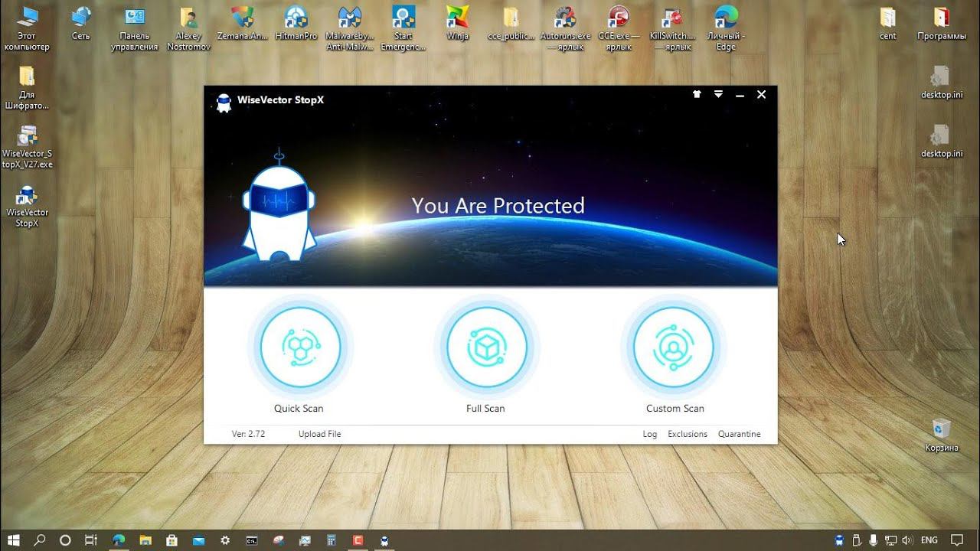
Task: Select the cce_public folder on the desktop
Action: 511,24
